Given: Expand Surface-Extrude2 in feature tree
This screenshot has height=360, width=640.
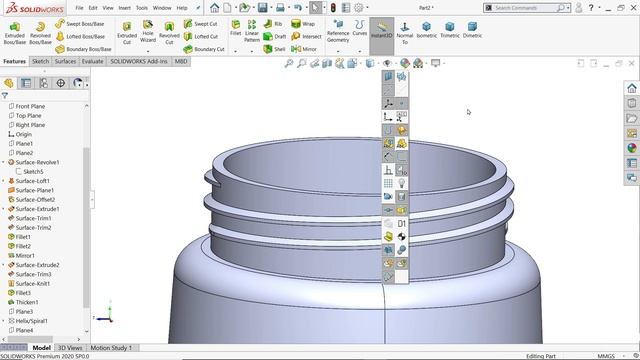Looking at the screenshot, I should [x=4, y=265].
